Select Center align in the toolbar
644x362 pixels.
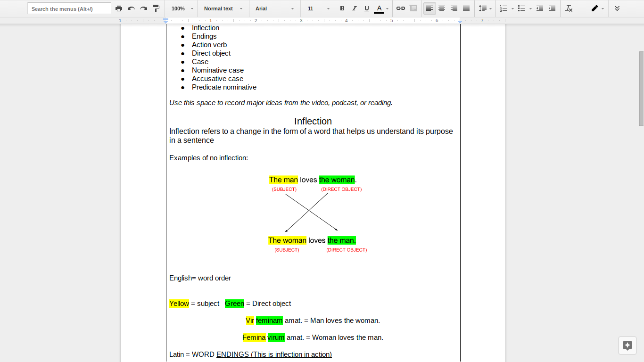(x=442, y=8)
